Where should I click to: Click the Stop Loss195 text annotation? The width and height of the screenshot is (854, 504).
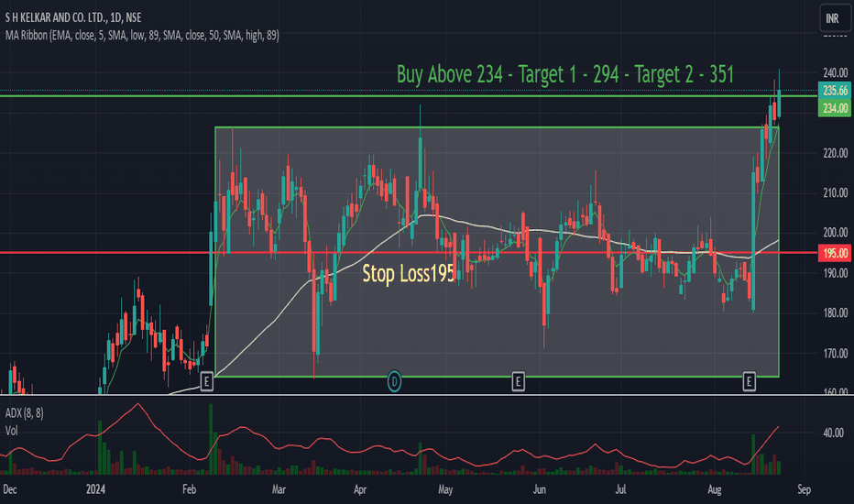(408, 273)
